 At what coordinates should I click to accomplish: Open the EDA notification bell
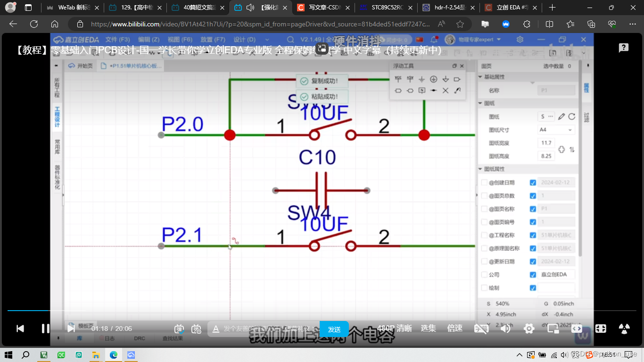pyautogui.click(x=435, y=40)
